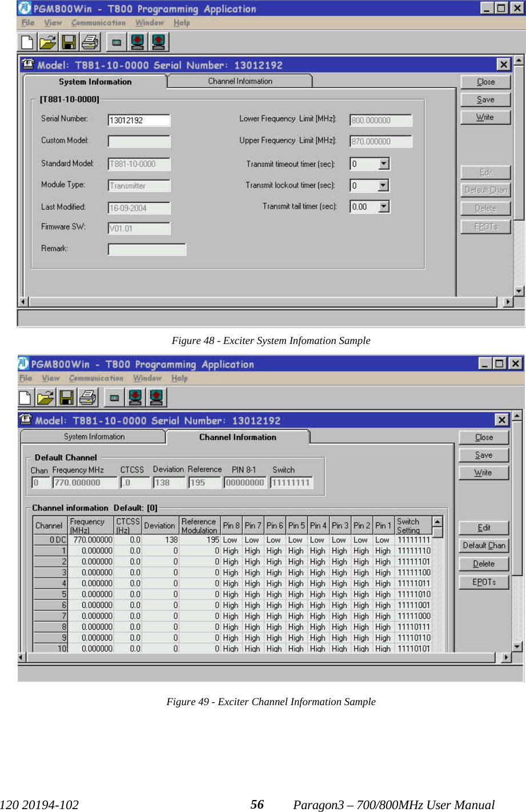Click Switch Setting cell 11111000

coord(414,616)
